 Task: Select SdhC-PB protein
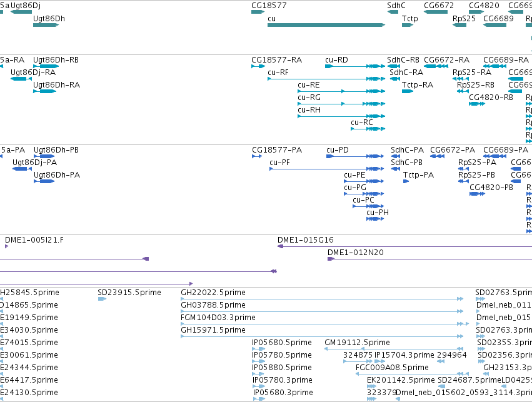point(395,169)
